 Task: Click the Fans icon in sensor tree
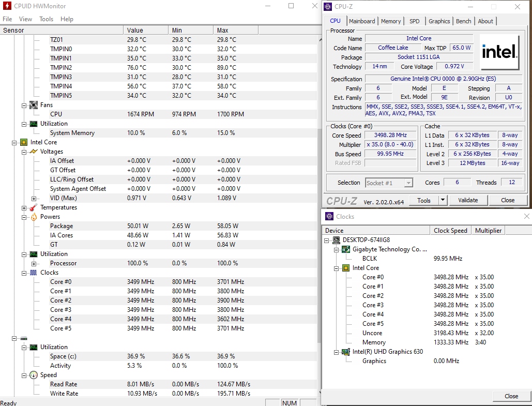[x=34, y=105]
